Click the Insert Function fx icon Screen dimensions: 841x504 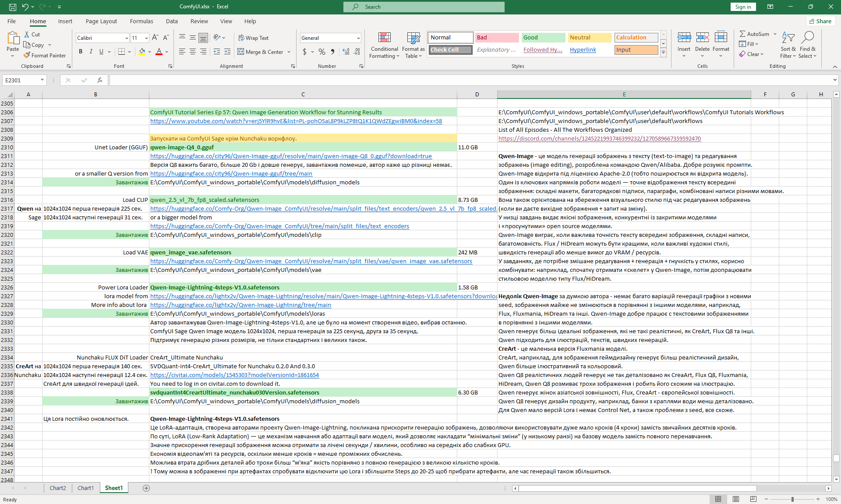click(100, 80)
